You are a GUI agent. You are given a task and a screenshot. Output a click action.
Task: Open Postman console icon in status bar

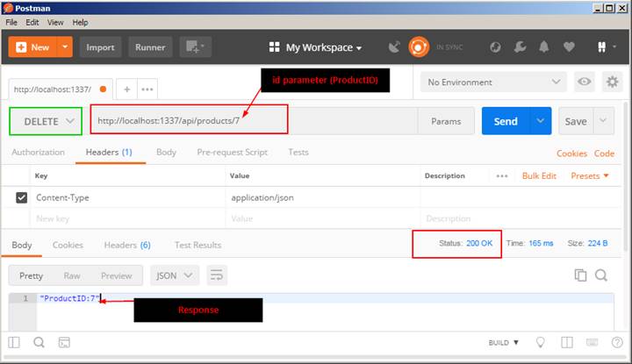64,343
